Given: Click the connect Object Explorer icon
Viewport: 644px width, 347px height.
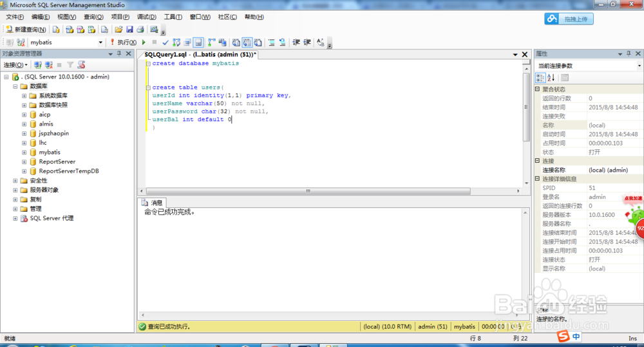Looking at the screenshot, I should click(x=38, y=65).
